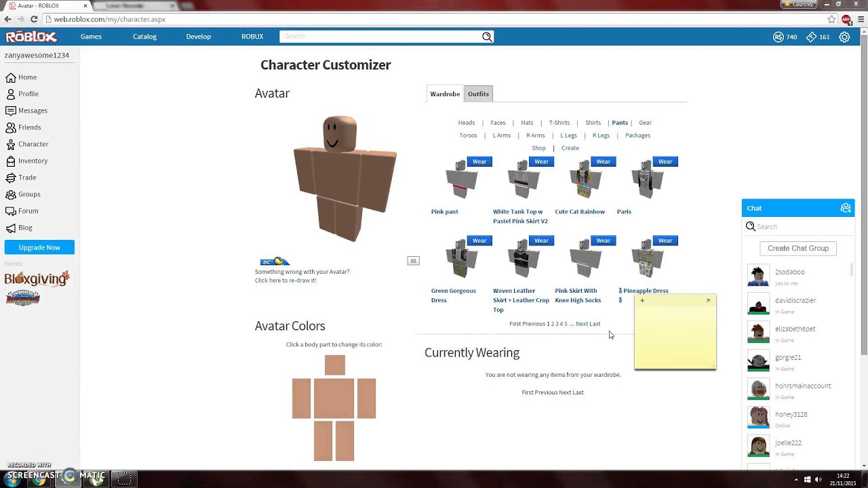Click the Builders Club badge icon

[x=275, y=262]
